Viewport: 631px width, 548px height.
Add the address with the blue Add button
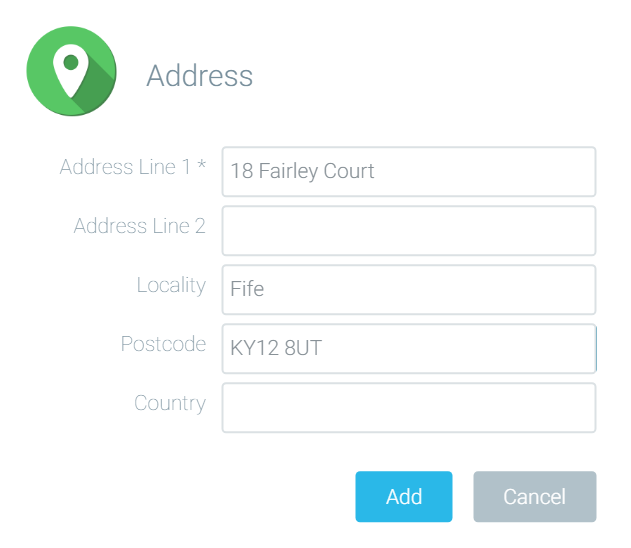[x=404, y=496]
